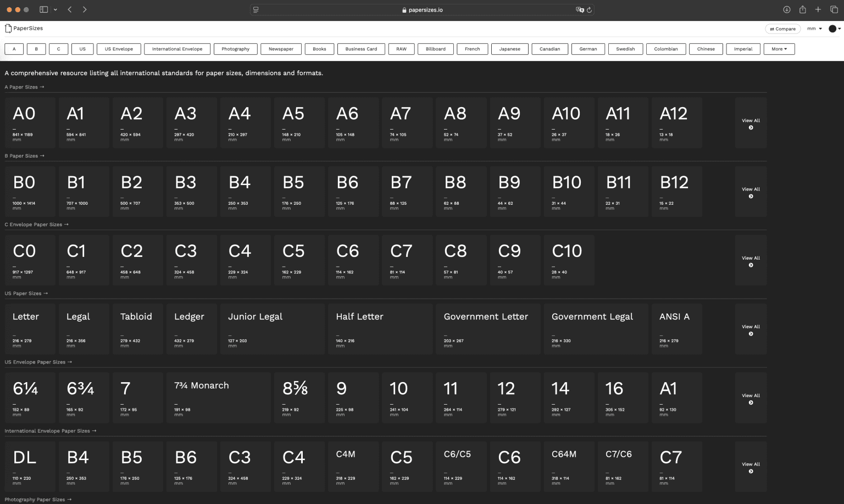Expand the sidebar options chevron
Image resolution: width=844 pixels, height=504 pixels.
55,10
